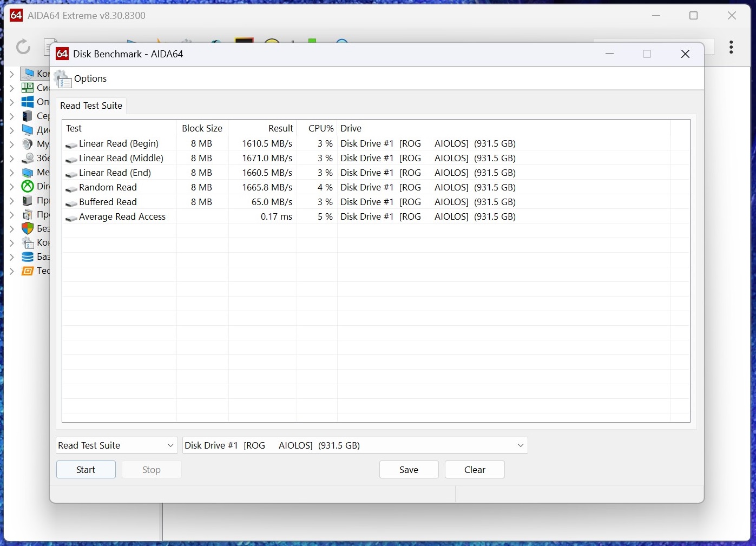Expand the 'Ди' tree node chevron
Viewport: 756px width, 546px height.
[12, 130]
